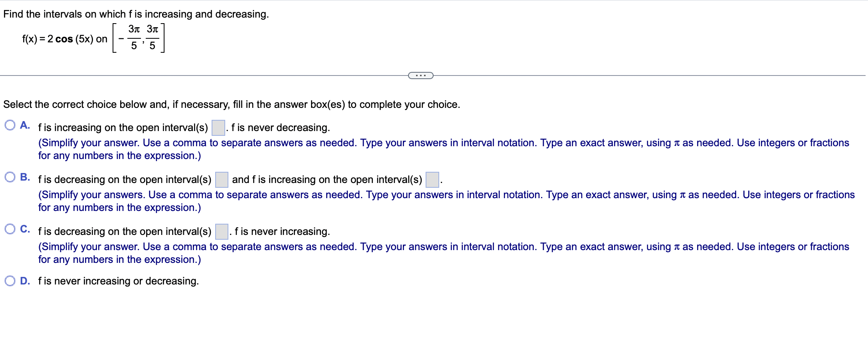Click the bold "D." choice letter
This screenshot has width=868, height=338.
pyautogui.click(x=25, y=281)
